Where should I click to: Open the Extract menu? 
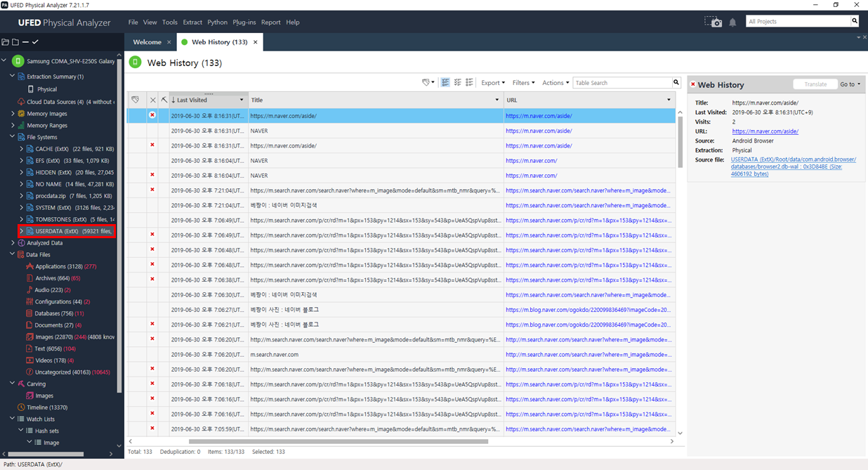click(x=192, y=22)
